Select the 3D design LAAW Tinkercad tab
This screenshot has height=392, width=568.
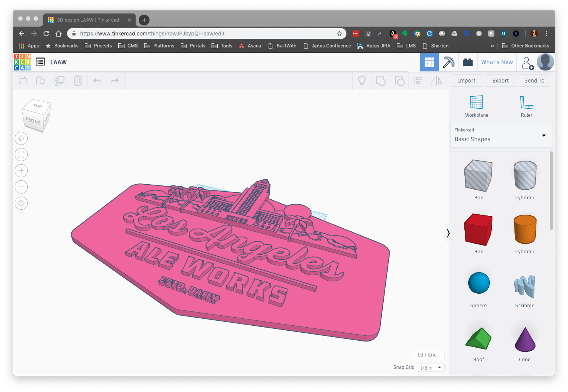click(89, 20)
